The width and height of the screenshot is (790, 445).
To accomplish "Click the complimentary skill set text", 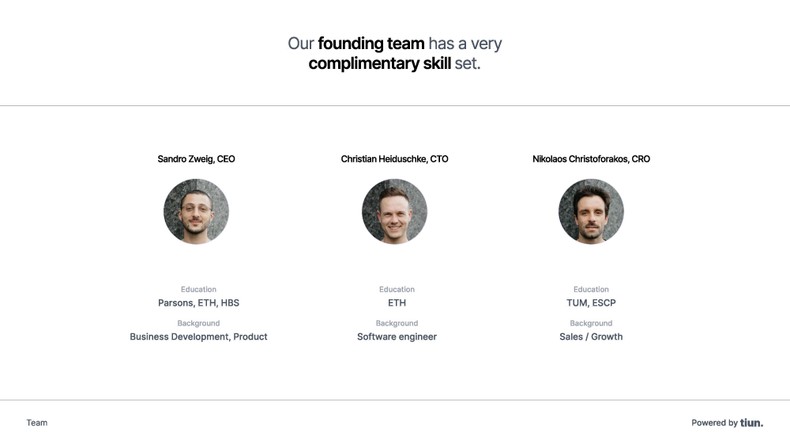I will [x=394, y=63].
